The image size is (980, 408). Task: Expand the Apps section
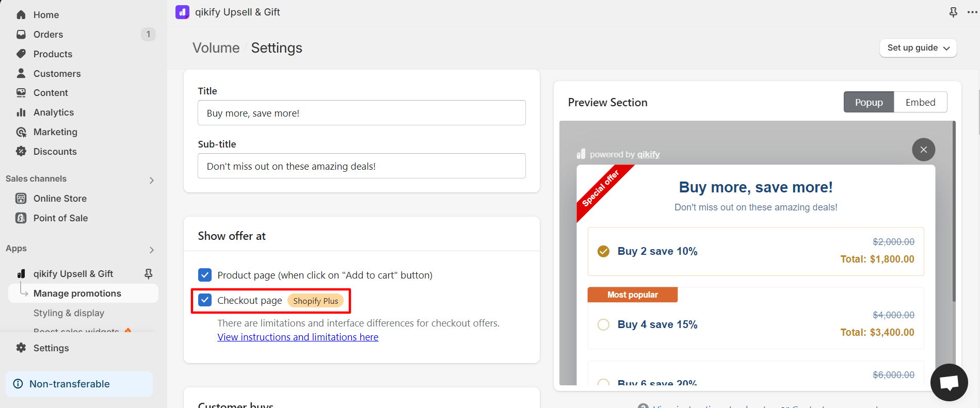point(151,250)
